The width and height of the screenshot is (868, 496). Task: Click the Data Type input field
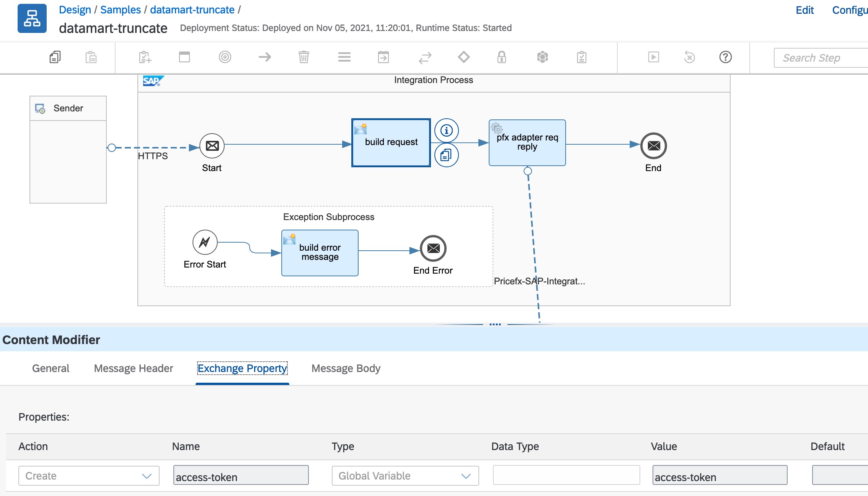(566, 475)
